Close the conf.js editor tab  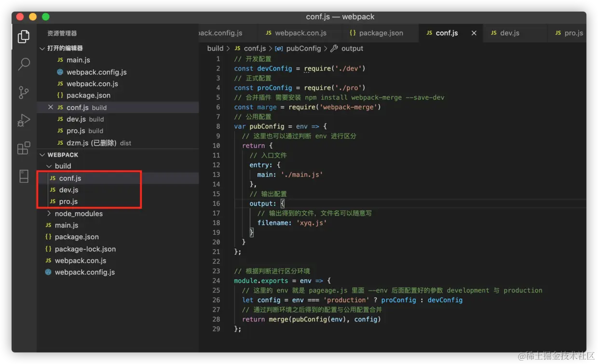coord(474,33)
